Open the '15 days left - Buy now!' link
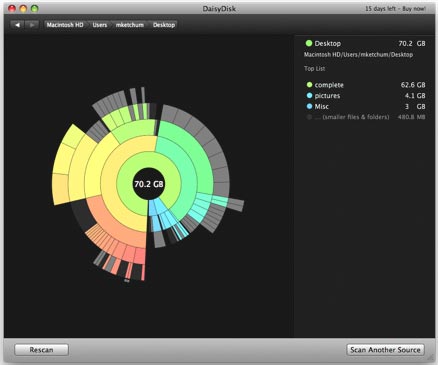 click(395, 9)
